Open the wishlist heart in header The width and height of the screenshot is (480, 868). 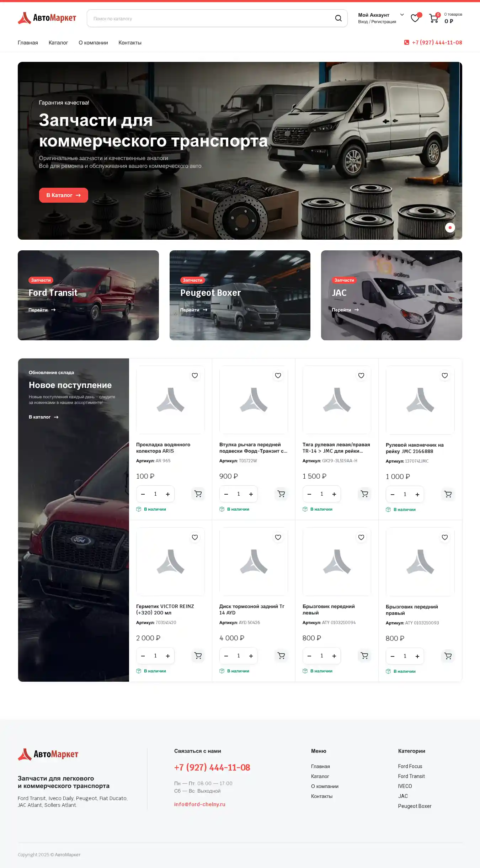[415, 18]
